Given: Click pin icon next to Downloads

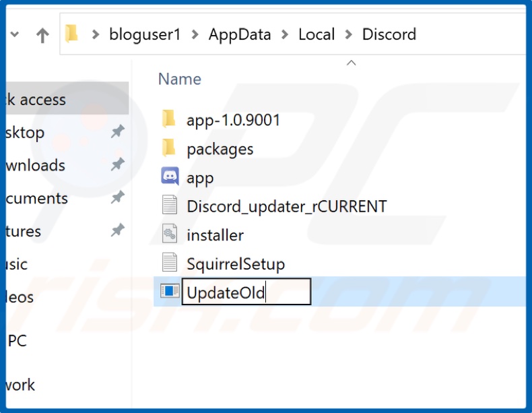Looking at the screenshot, I should pyautogui.click(x=118, y=164).
